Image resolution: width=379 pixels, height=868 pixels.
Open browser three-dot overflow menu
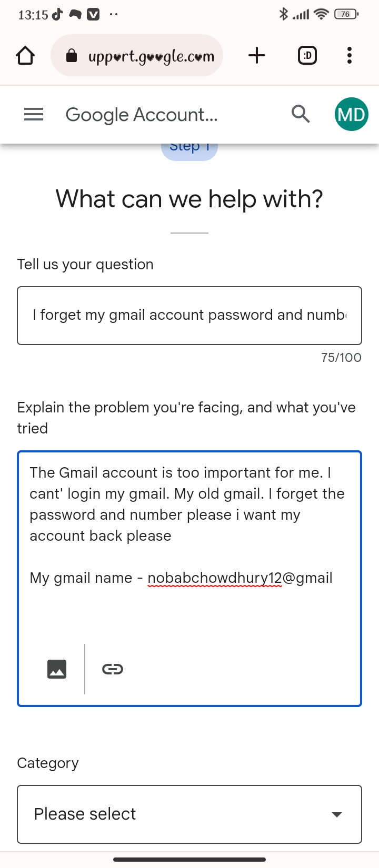[350, 55]
